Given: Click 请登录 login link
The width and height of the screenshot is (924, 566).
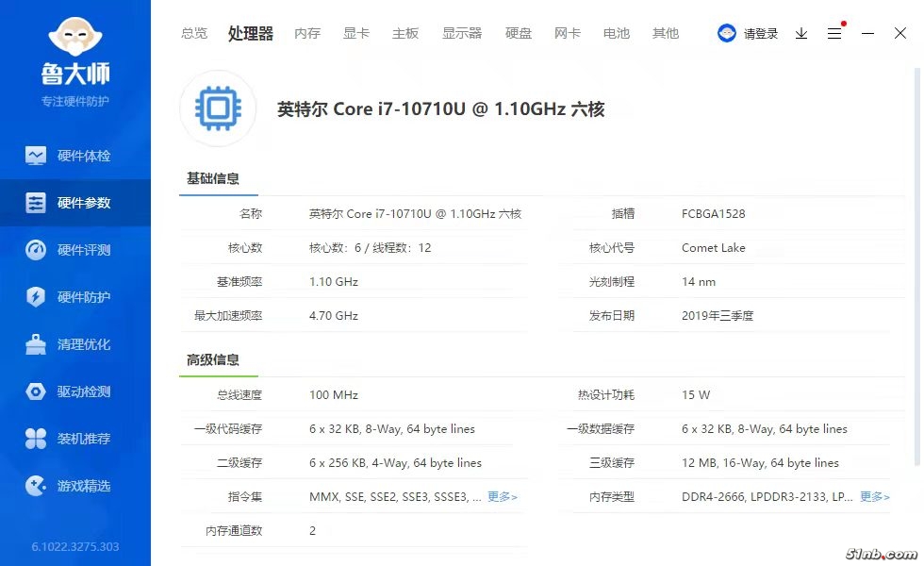Looking at the screenshot, I should [x=760, y=34].
